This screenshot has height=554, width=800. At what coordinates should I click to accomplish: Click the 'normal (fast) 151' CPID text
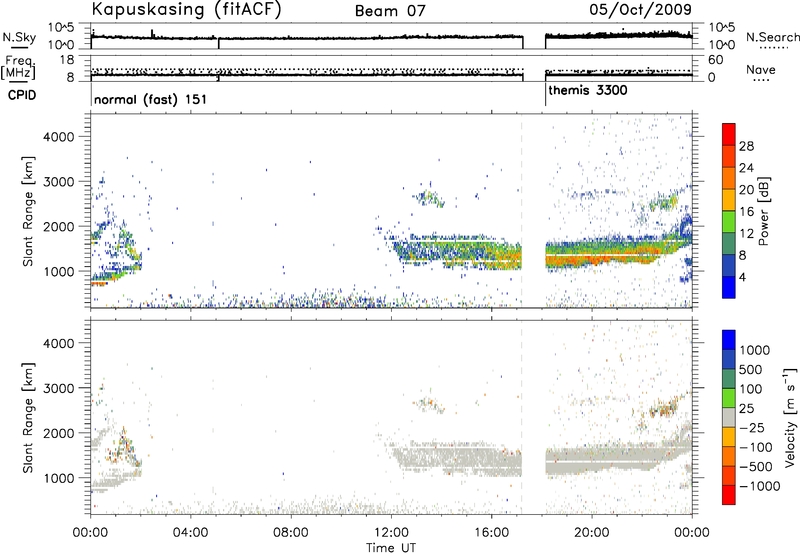(151, 99)
